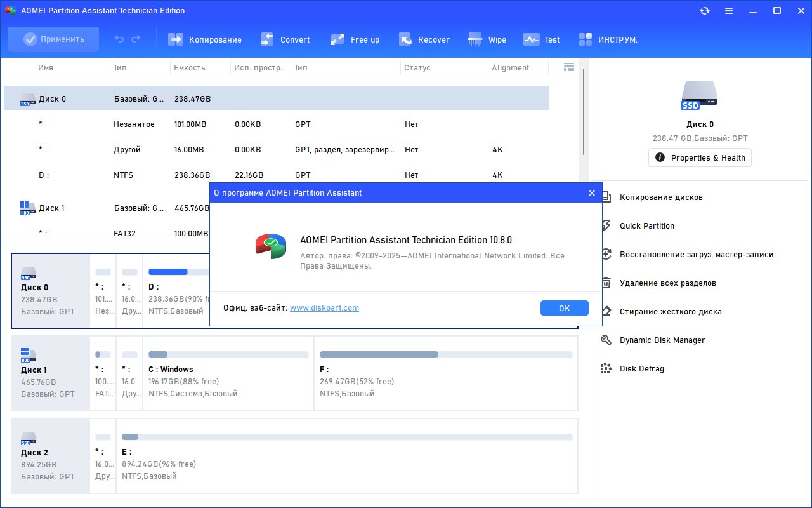Open the ИНСТРУМ. tools menu

pyautogui.click(x=608, y=39)
